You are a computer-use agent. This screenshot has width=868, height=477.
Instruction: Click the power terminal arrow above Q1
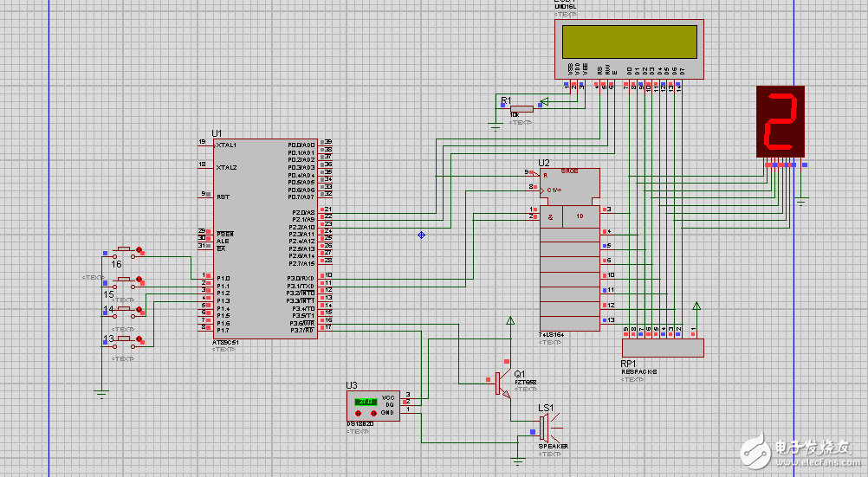pos(509,321)
